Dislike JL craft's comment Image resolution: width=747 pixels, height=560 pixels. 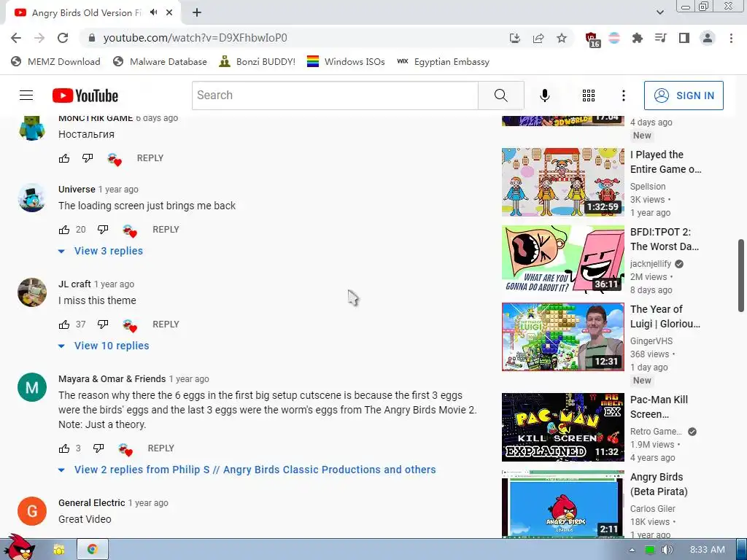(103, 324)
